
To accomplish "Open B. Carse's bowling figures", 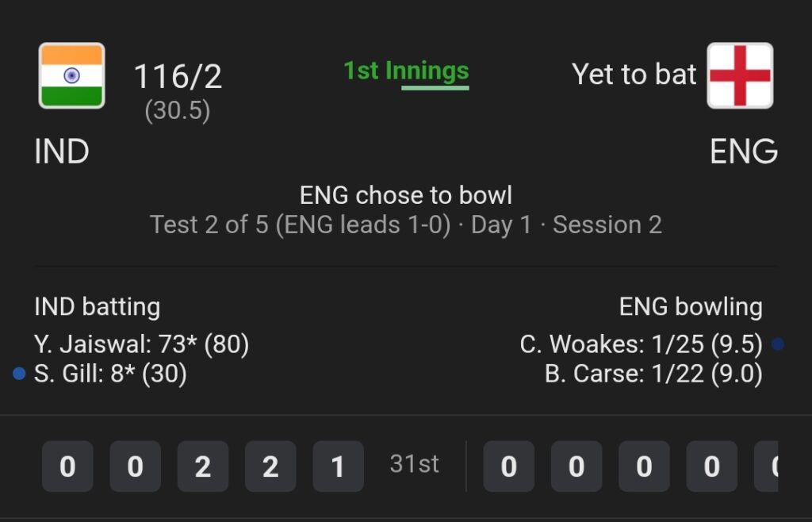I will [653, 374].
